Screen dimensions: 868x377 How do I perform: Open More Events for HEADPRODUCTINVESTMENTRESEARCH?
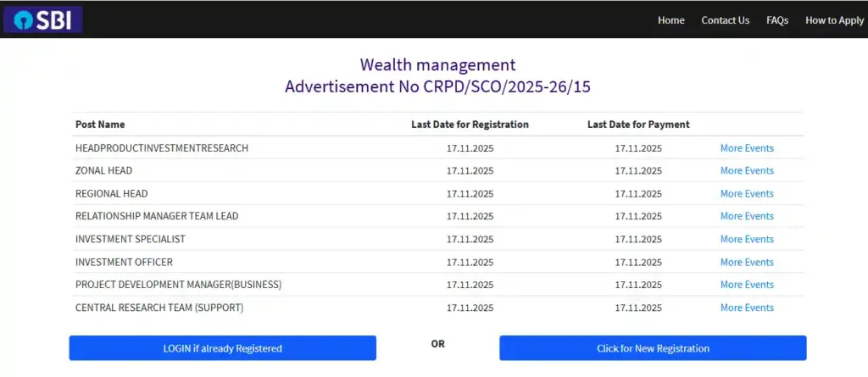746,148
